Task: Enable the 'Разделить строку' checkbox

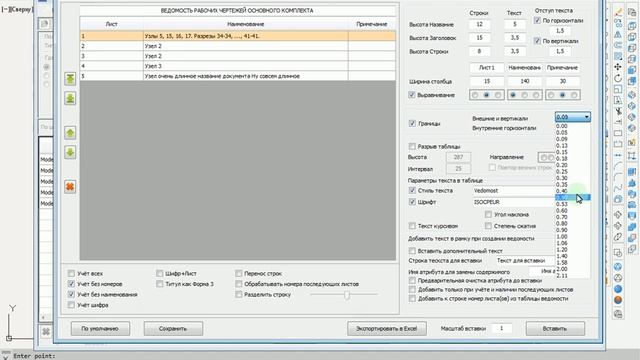Action: click(x=239, y=294)
